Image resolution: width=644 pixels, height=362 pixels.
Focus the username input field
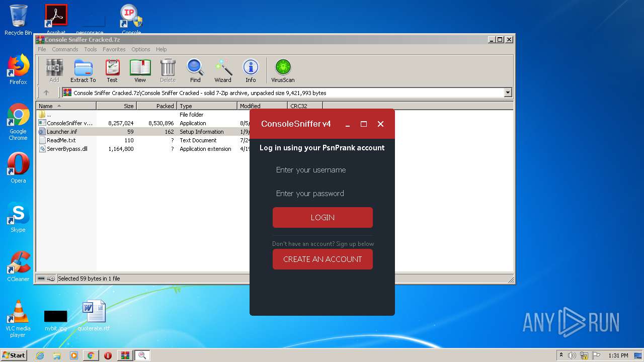click(x=323, y=170)
